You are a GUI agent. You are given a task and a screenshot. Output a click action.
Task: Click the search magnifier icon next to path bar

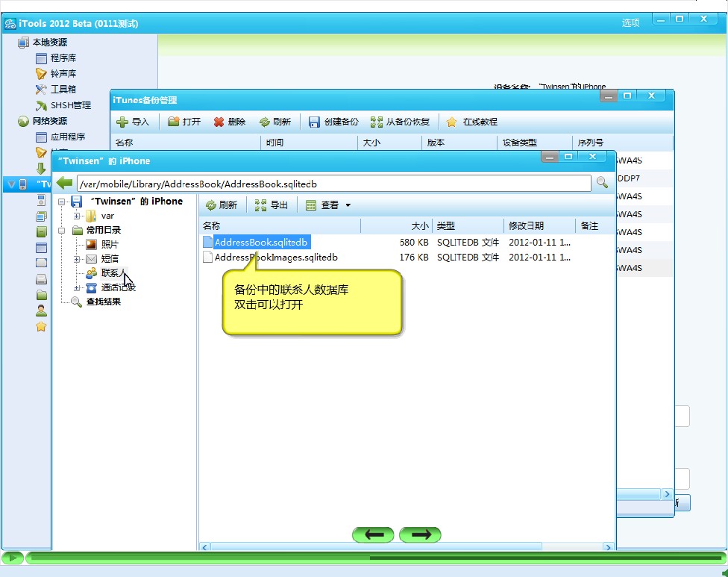click(601, 183)
